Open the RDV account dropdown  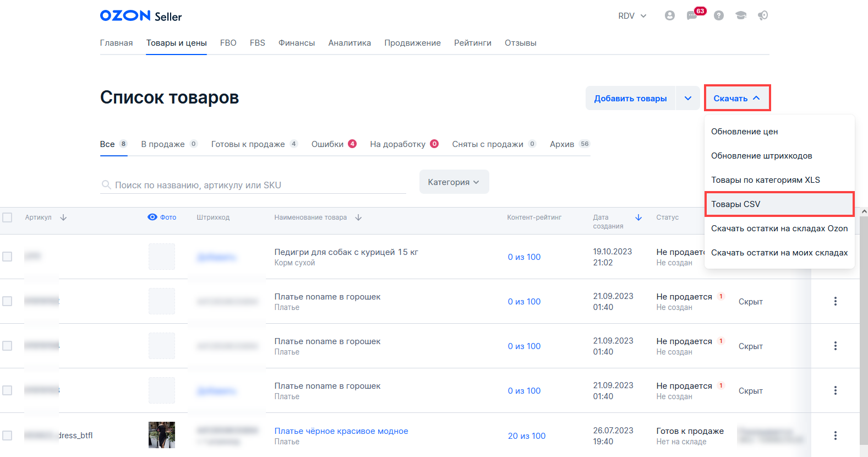[x=632, y=16]
